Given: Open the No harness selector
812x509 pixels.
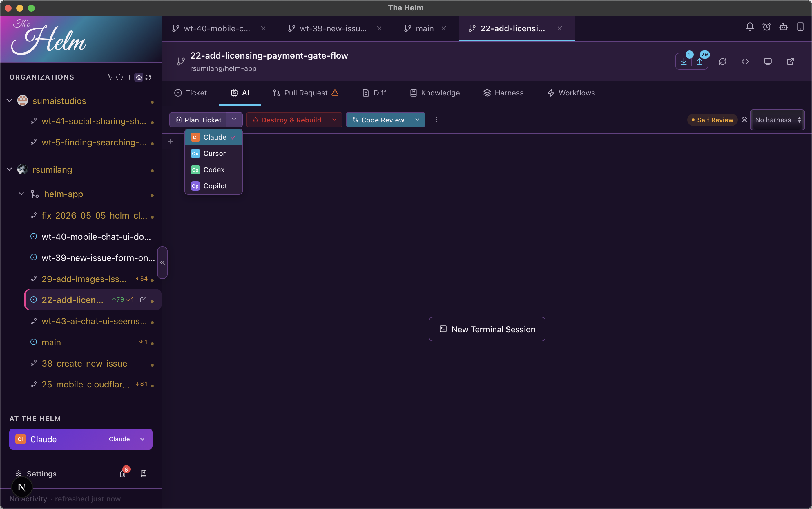Looking at the screenshot, I should coord(777,120).
